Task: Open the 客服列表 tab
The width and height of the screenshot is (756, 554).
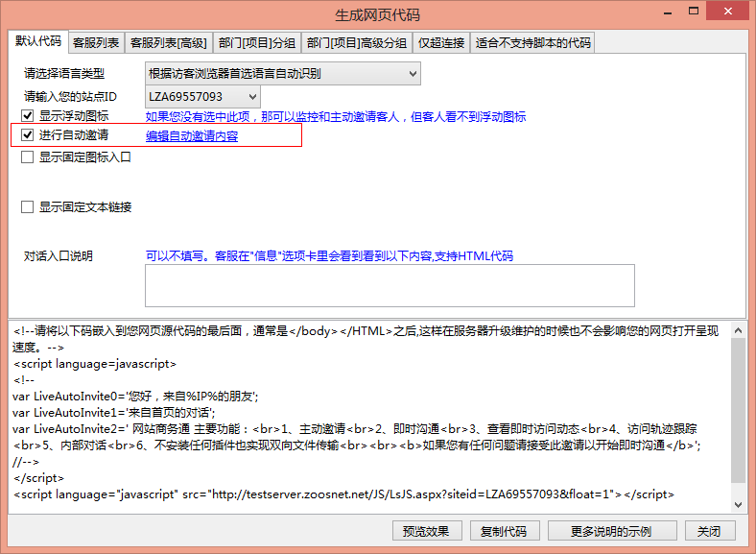Action: pyautogui.click(x=96, y=43)
